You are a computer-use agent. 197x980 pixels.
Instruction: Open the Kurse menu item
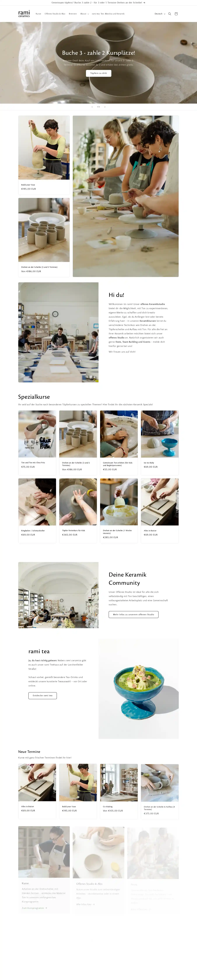[39, 14]
